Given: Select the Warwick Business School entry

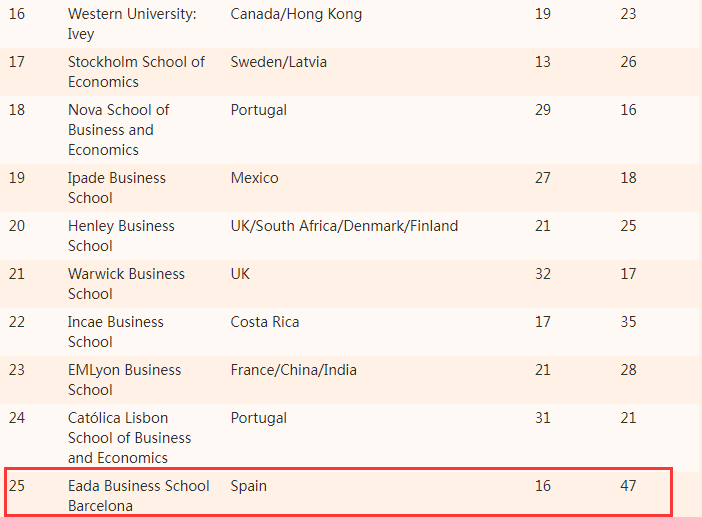Looking at the screenshot, I should coord(126,283).
